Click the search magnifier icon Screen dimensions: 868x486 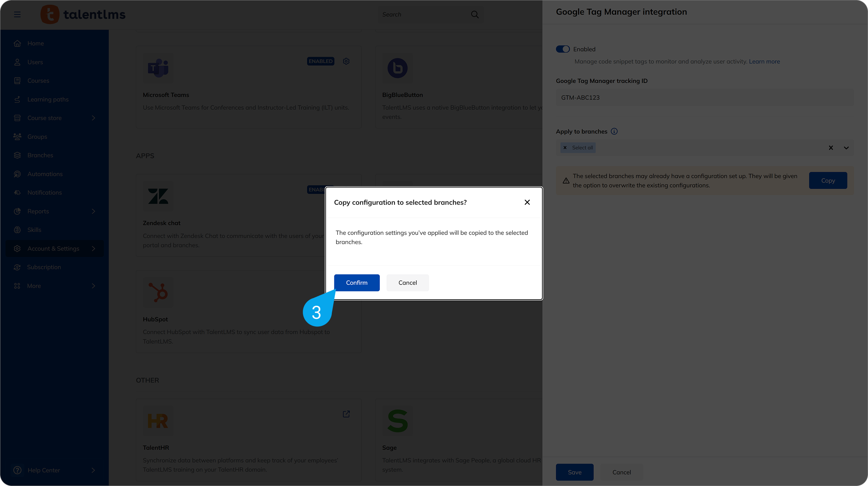(x=475, y=14)
